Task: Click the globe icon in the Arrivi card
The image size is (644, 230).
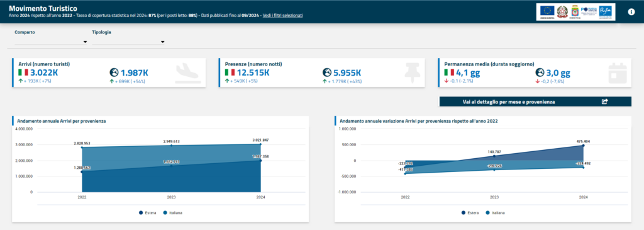Action: click(114, 73)
